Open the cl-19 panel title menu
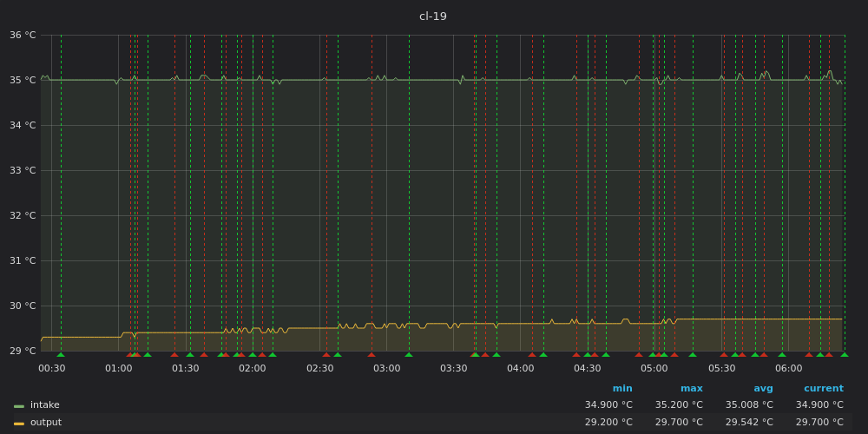The image size is (868, 434). click(433, 16)
